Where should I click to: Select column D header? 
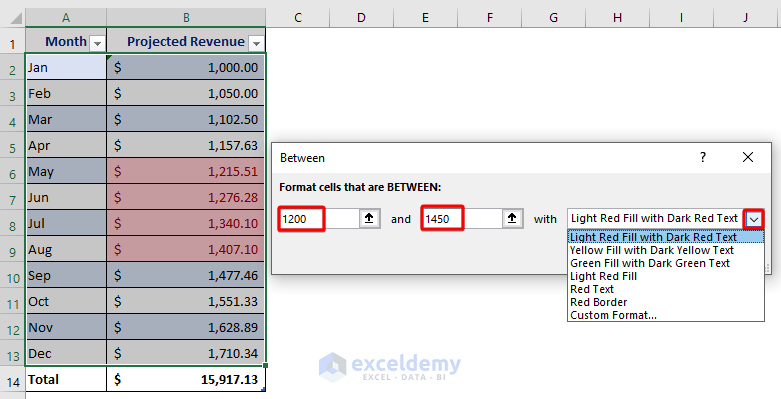(361, 18)
